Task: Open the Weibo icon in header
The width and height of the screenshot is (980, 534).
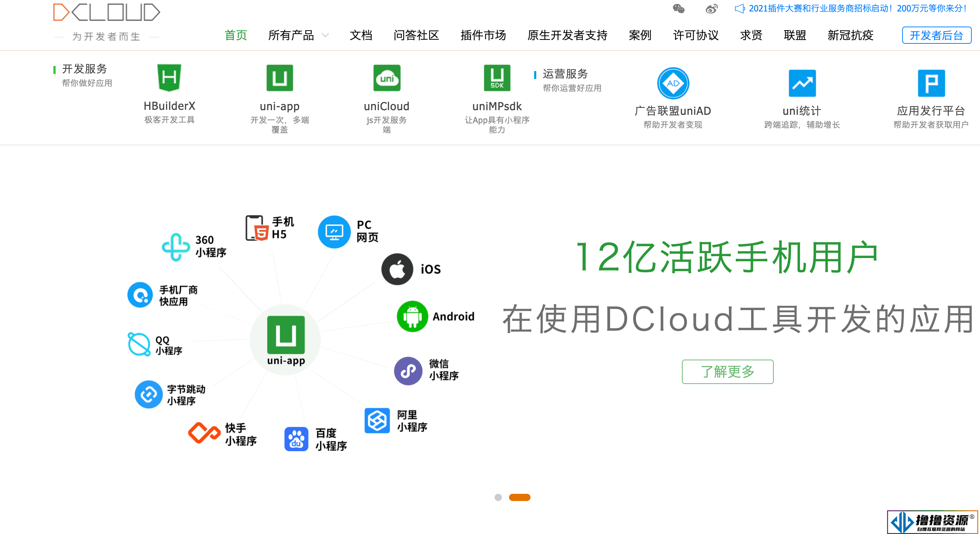Action: pos(711,8)
